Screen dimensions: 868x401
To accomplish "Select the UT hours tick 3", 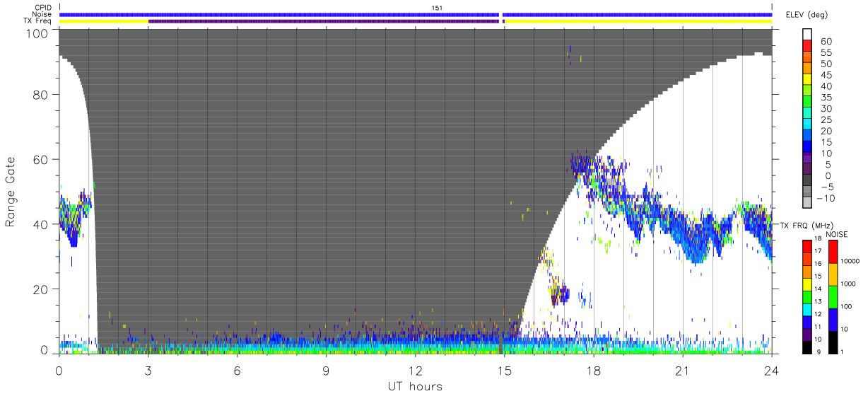I will pos(148,371).
